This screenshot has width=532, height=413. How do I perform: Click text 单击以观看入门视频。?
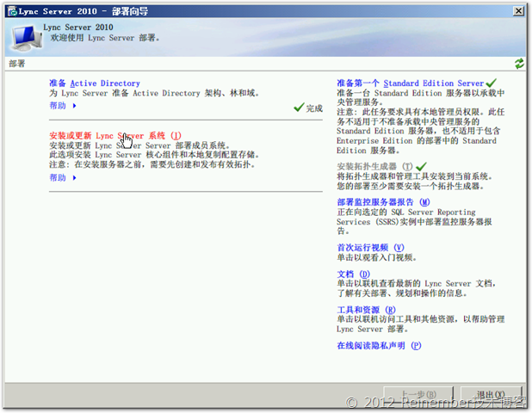376,257
